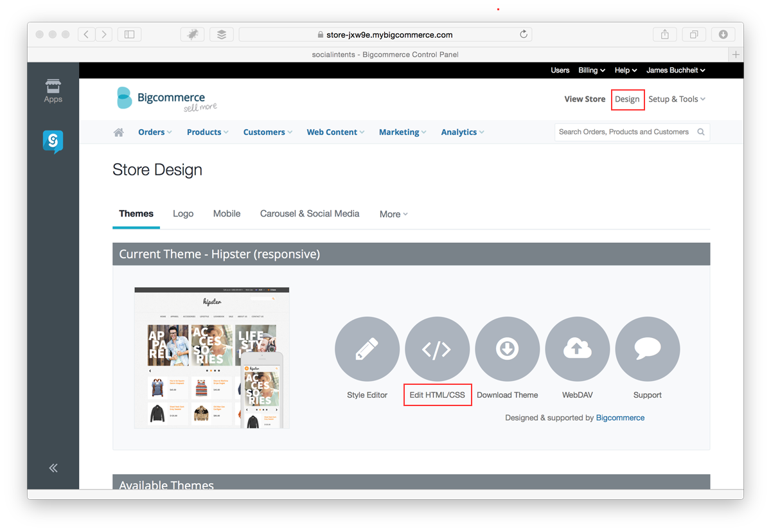Open the Billing dropdown
This screenshot has width=771, height=532.
592,70
